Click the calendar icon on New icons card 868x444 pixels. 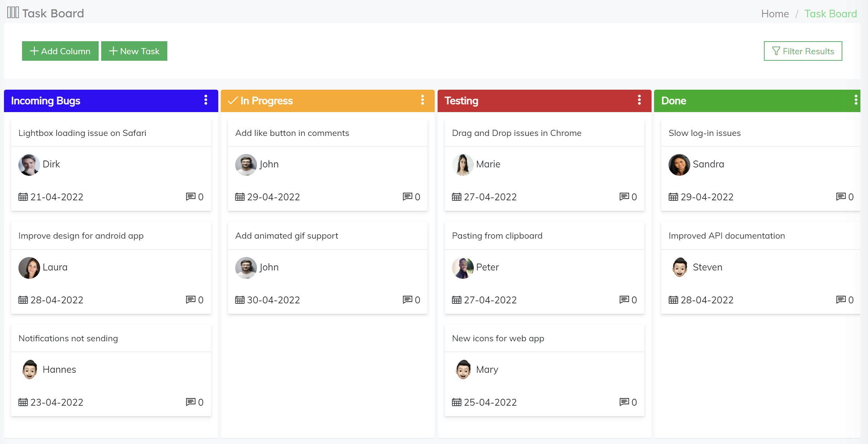457,402
